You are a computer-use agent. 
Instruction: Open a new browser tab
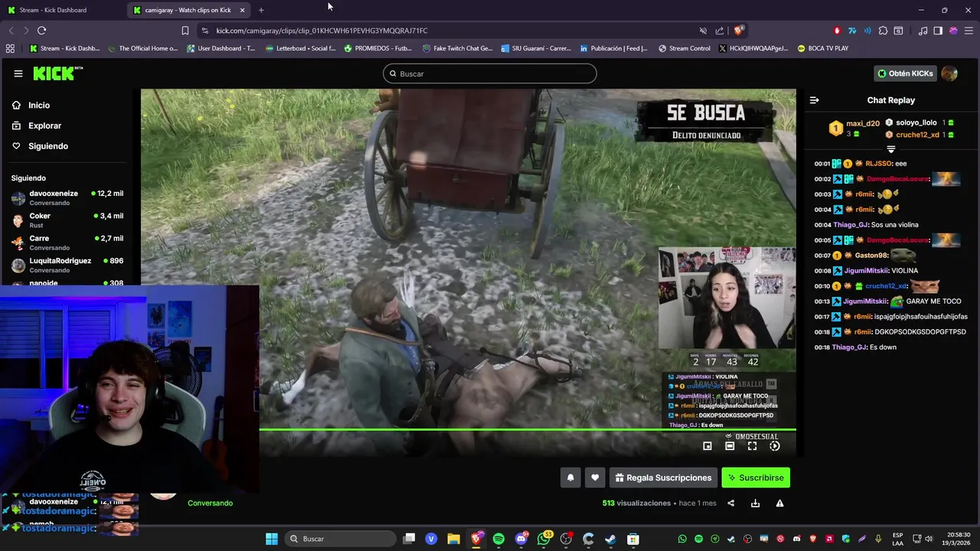(x=261, y=10)
